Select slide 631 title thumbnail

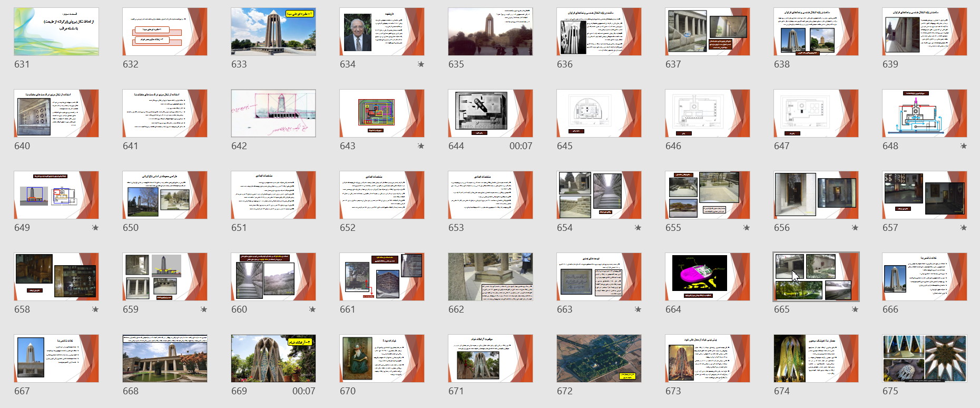point(56,32)
